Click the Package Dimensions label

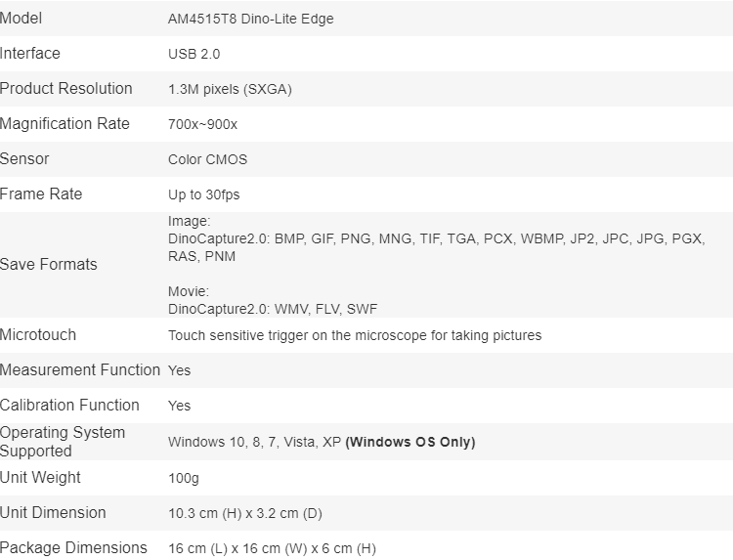click(73, 548)
